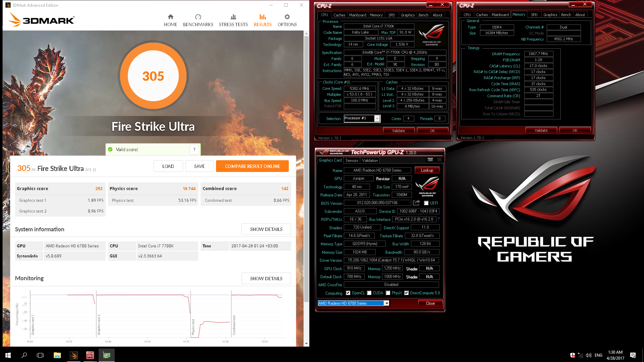This screenshot has height=362, width=644.
Task: Click the 3DMark logo
Action: click(41, 20)
